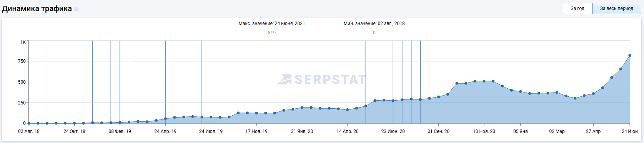This screenshot has height=143, width=644.
Task: Click the Макс. значение: 24 июня, 2021 label
Action: coord(272,24)
